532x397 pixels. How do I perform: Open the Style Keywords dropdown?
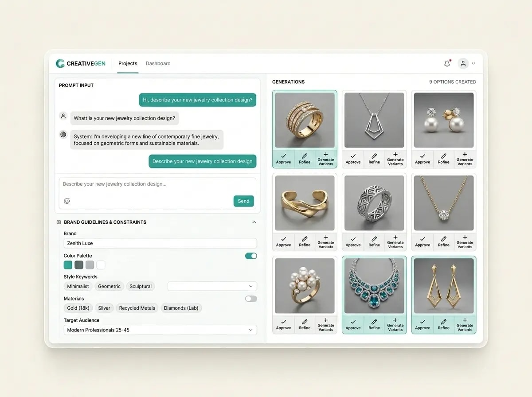pos(212,286)
